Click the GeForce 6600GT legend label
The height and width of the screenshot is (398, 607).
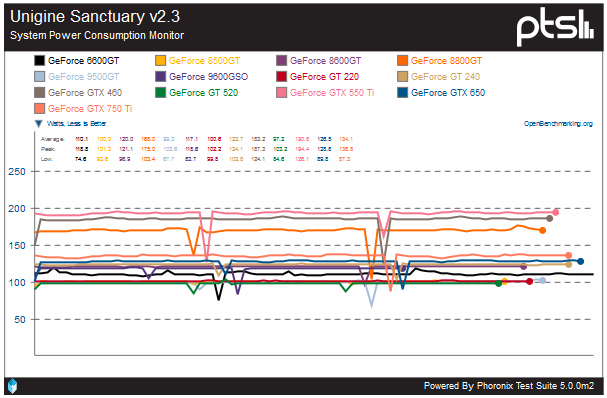(84, 61)
